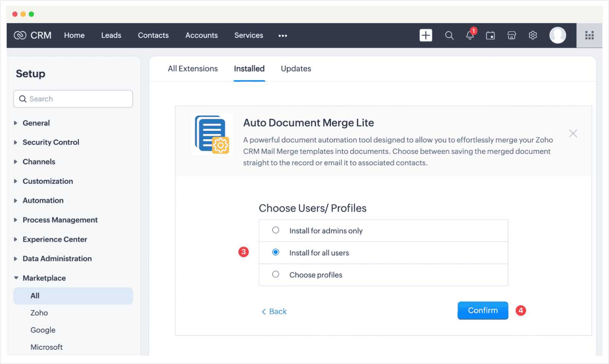Open the apps grid launcher icon
Viewport: 609px width, 364px height.
pyautogui.click(x=589, y=35)
